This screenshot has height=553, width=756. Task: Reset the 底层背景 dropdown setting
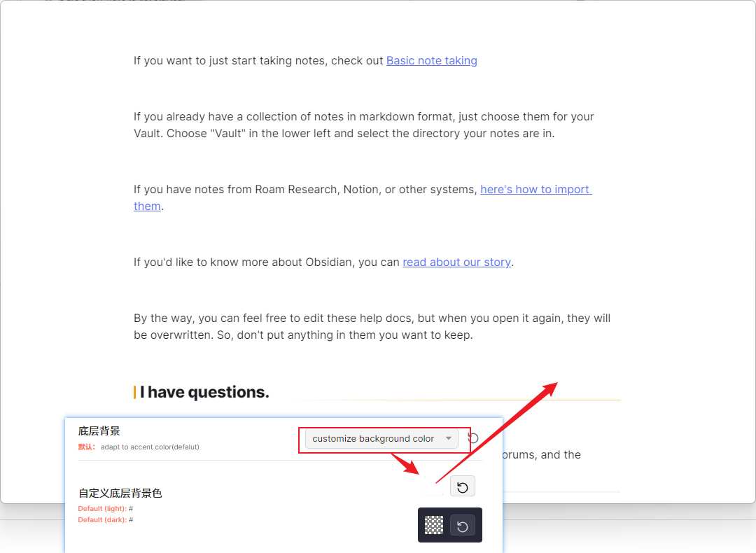(473, 438)
